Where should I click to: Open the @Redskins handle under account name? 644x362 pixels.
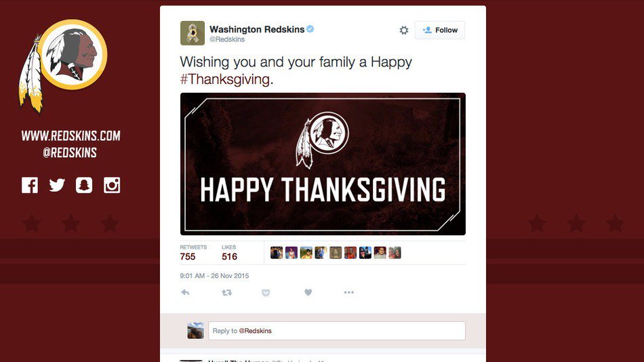pyautogui.click(x=227, y=39)
